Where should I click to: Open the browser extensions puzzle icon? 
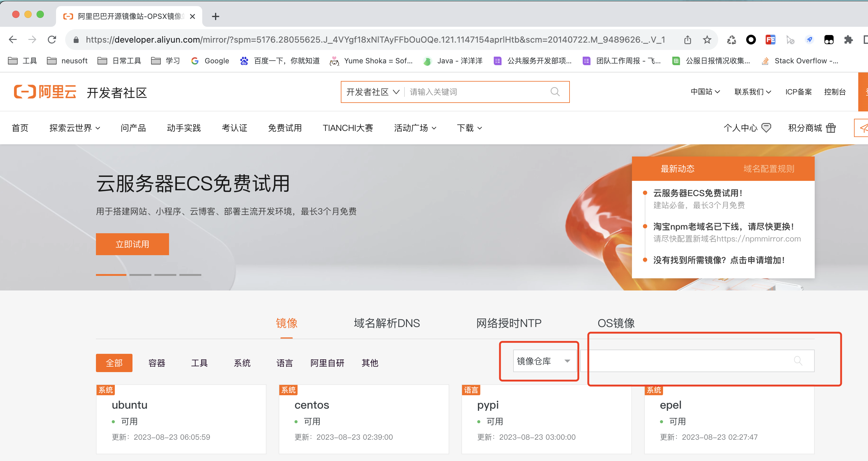848,40
